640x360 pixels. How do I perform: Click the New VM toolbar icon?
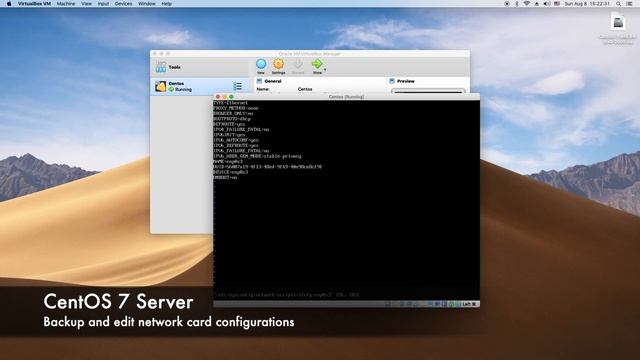pyautogui.click(x=261, y=64)
